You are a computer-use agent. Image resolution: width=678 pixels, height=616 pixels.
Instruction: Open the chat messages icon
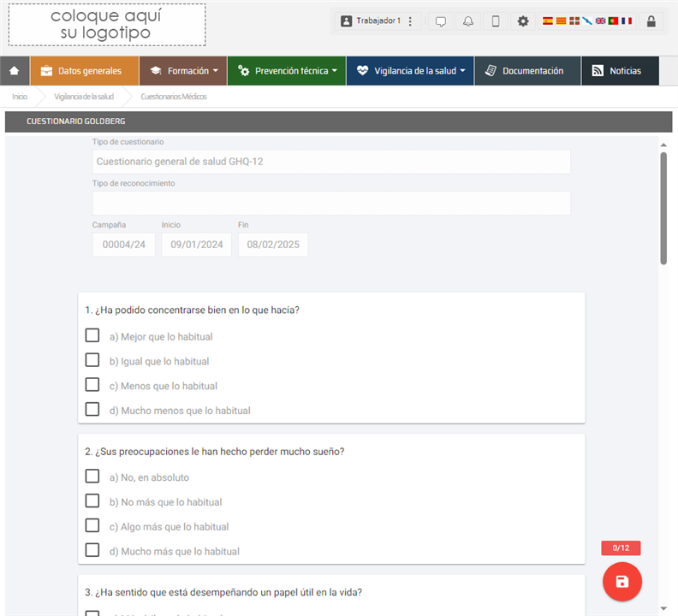[441, 21]
